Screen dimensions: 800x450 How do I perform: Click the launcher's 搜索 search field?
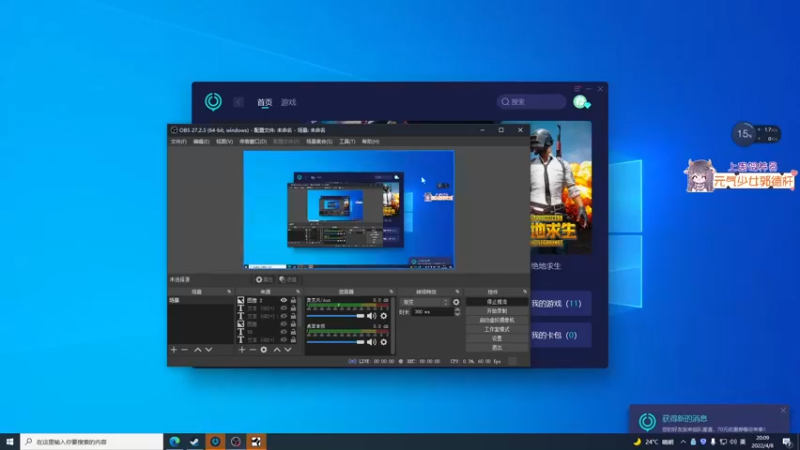531,102
